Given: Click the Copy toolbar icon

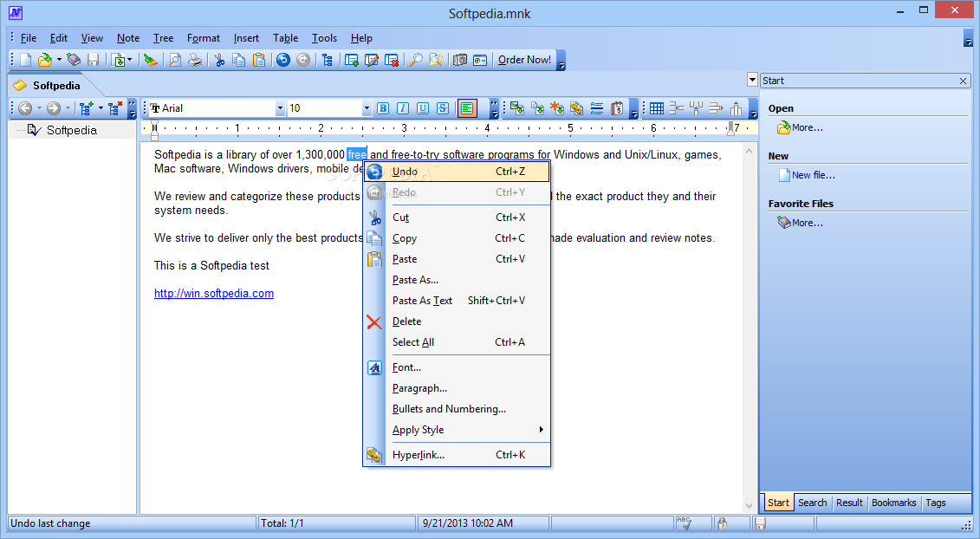Looking at the screenshot, I should [239, 60].
